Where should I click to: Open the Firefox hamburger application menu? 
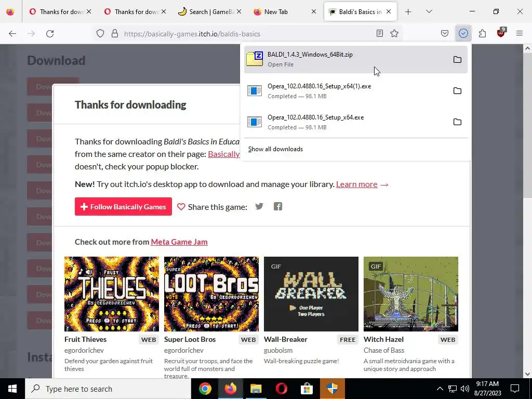(x=520, y=33)
